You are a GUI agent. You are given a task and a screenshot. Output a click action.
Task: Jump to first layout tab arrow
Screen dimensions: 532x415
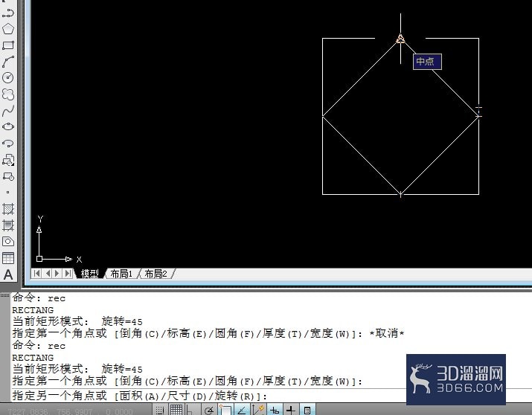[36, 273]
